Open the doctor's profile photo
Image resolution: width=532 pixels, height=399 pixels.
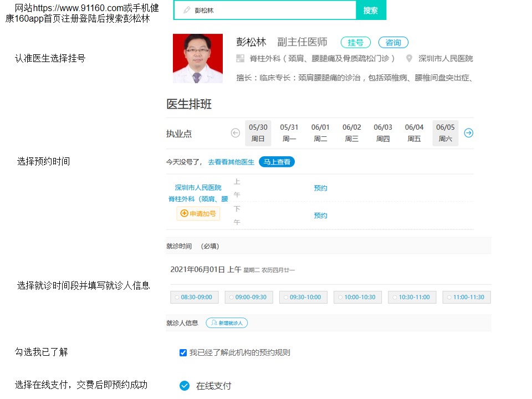198,59
